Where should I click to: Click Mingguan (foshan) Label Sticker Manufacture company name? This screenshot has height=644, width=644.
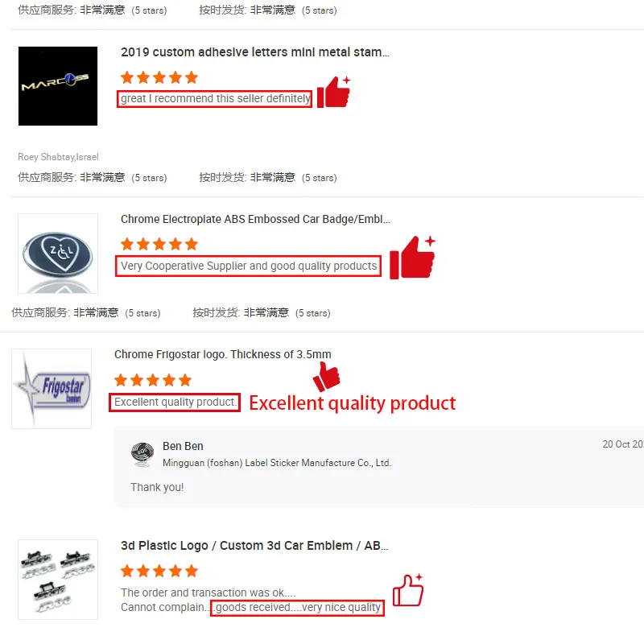click(x=277, y=463)
